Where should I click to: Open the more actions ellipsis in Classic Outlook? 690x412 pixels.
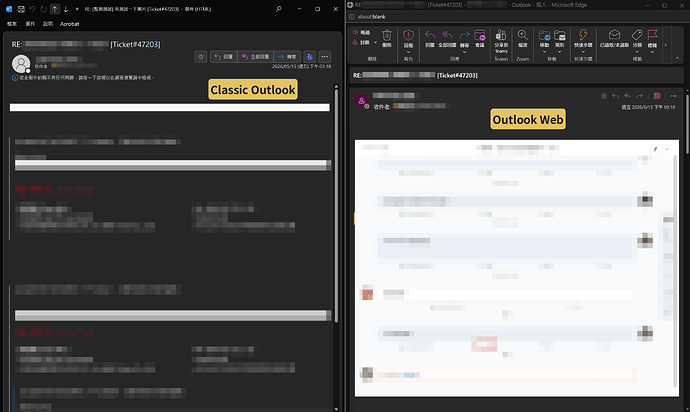point(325,57)
